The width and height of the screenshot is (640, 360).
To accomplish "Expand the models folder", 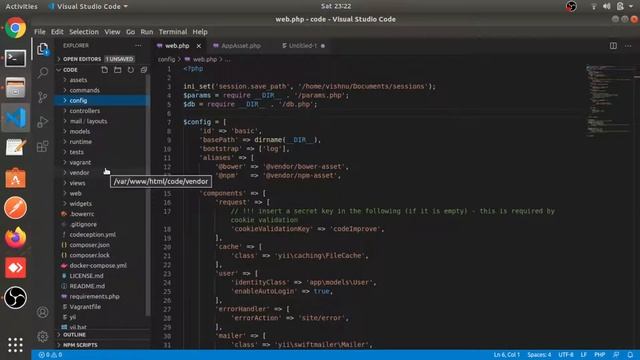I will click(80, 131).
